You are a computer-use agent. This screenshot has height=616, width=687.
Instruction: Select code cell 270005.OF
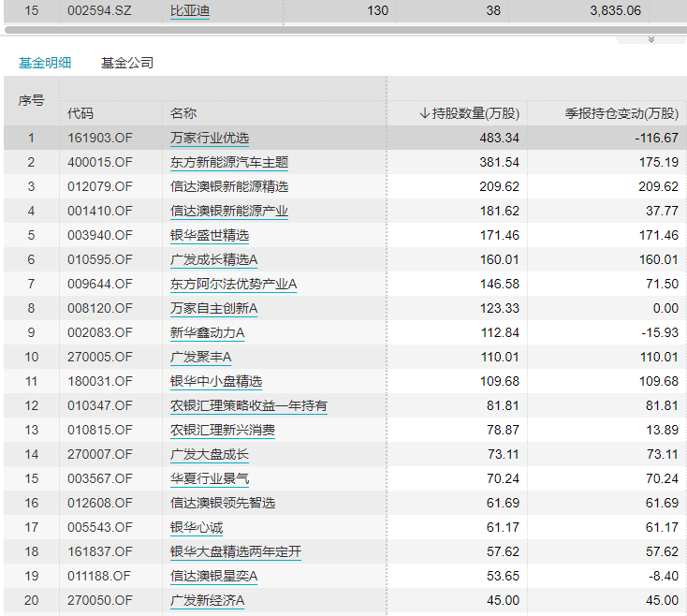tap(100, 357)
